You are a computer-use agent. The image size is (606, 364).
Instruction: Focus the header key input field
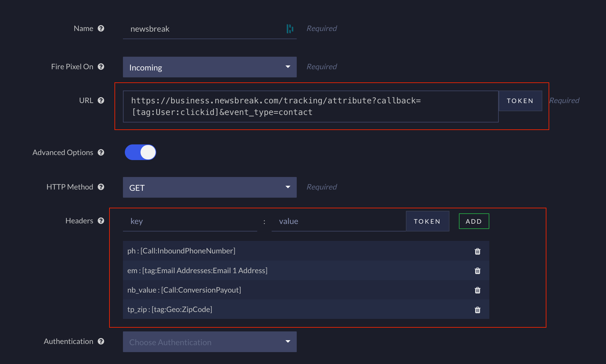pyautogui.click(x=190, y=221)
